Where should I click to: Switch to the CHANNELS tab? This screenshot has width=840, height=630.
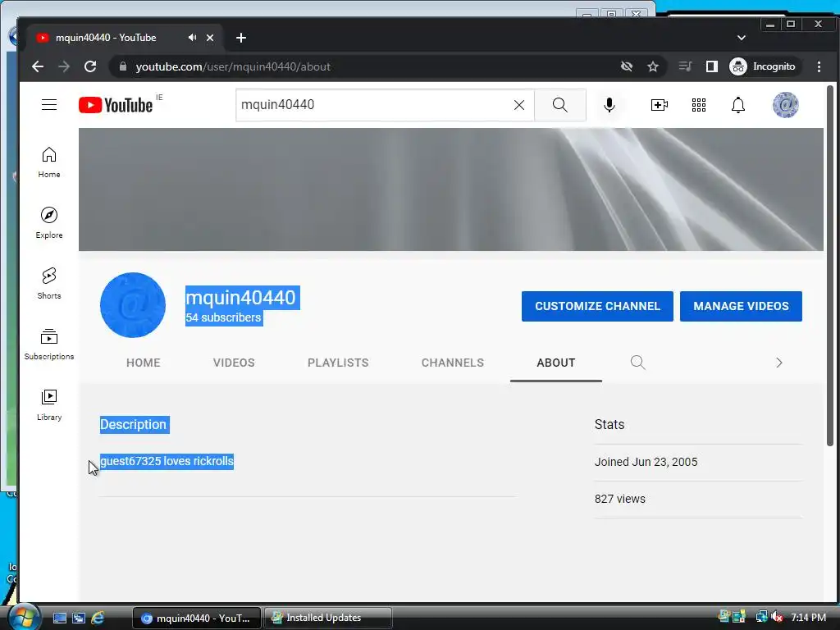click(452, 363)
